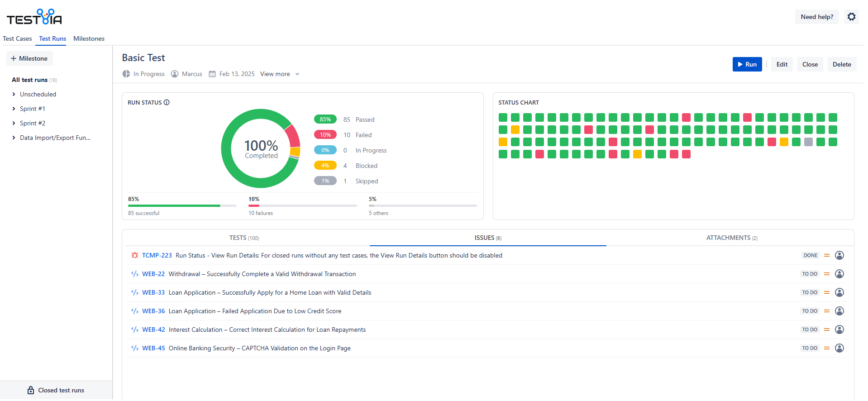Click the code icon beside WEB-36
Image resolution: width=868 pixels, height=401 pixels.
(134, 311)
